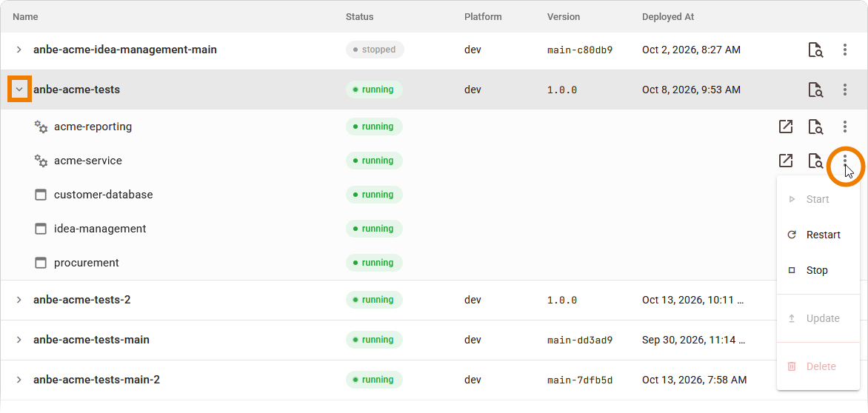This screenshot has width=868, height=413.
Task: View logs icon for acme-reporting
Action: click(815, 127)
